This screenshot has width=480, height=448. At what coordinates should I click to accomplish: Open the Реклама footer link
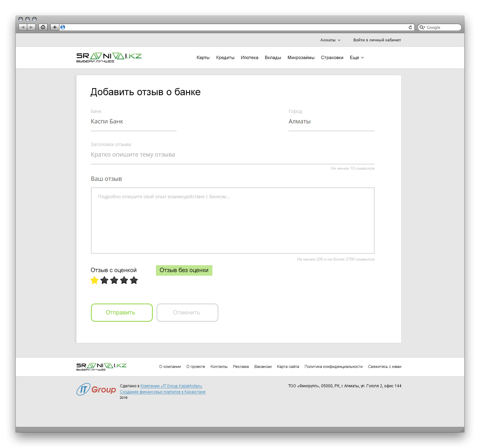pyautogui.click(x=241, y=367)
